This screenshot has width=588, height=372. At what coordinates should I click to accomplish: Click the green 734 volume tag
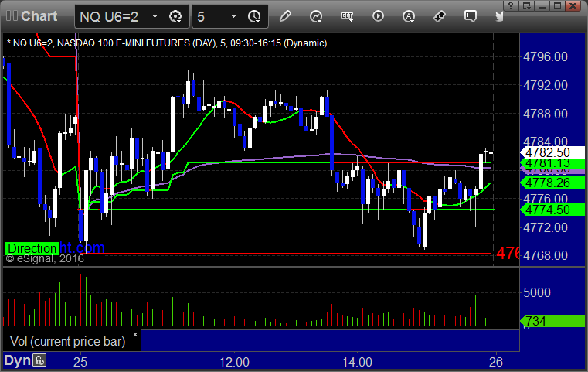point(552,321)
